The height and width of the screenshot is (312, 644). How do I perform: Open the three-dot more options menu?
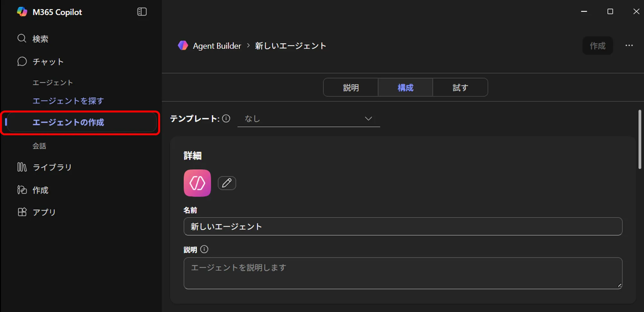click(629, 46)
